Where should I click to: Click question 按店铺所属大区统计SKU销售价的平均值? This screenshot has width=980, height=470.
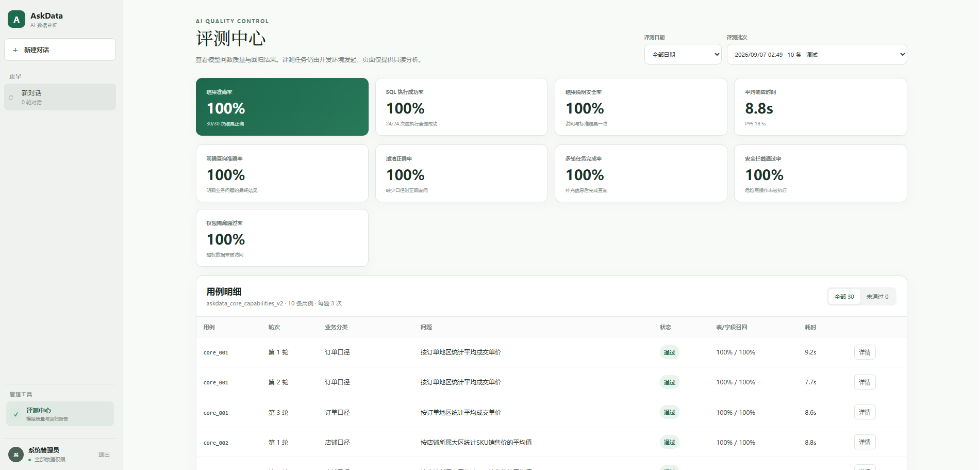(476, 442)
